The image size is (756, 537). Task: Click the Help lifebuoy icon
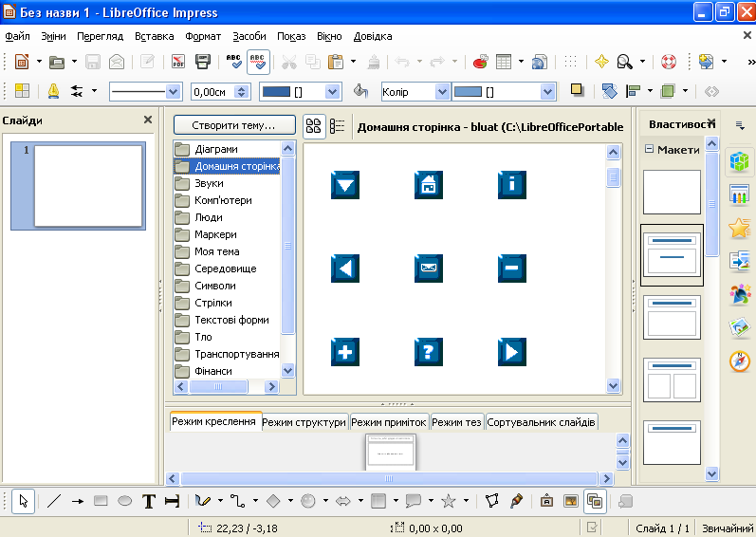click(669, 62)
